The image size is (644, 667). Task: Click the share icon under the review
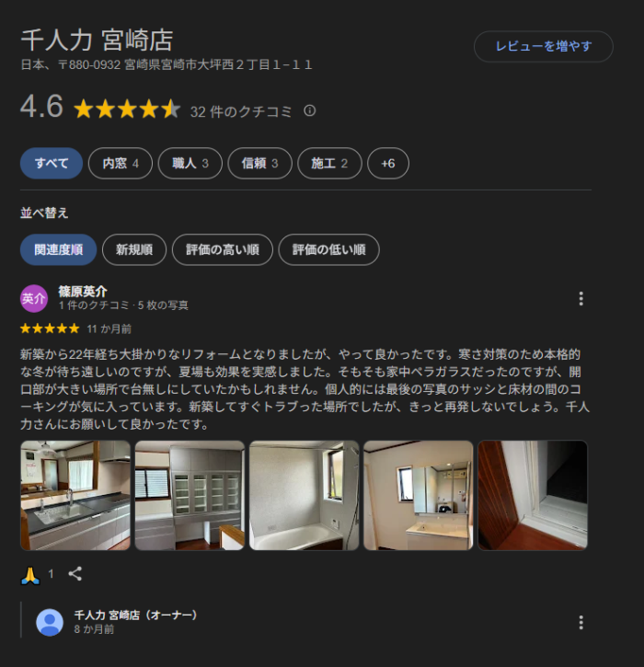pos(75,574)
